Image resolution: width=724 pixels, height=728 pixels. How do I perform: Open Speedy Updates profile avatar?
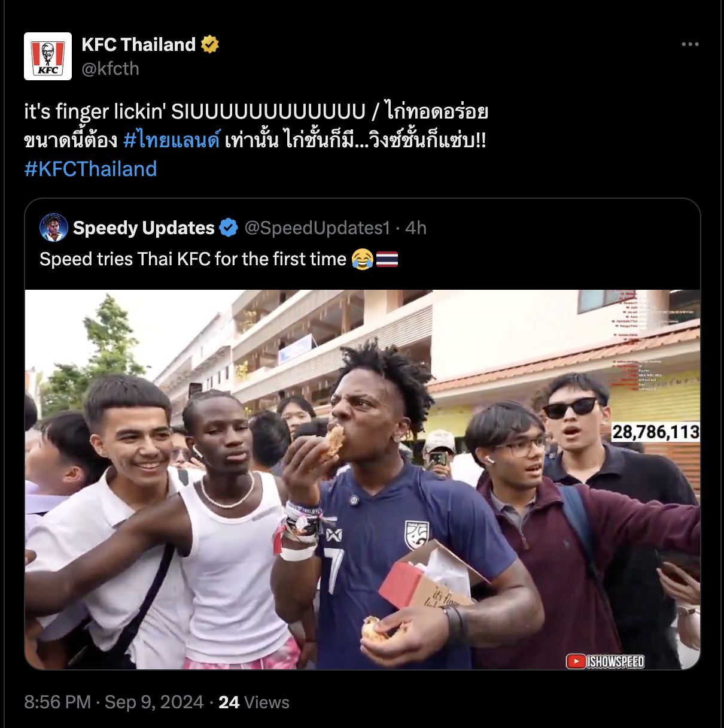point(53,227)
